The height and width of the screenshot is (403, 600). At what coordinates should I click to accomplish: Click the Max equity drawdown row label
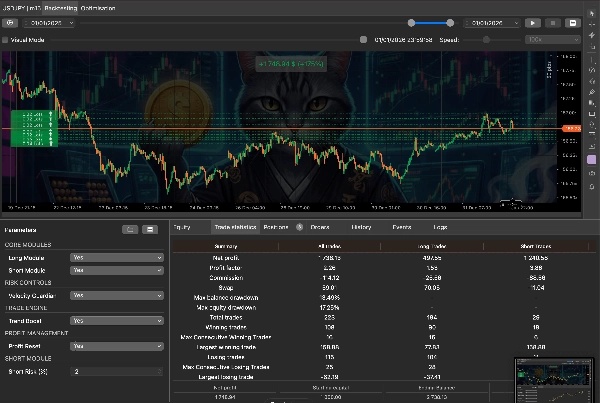tap(226, 308)
